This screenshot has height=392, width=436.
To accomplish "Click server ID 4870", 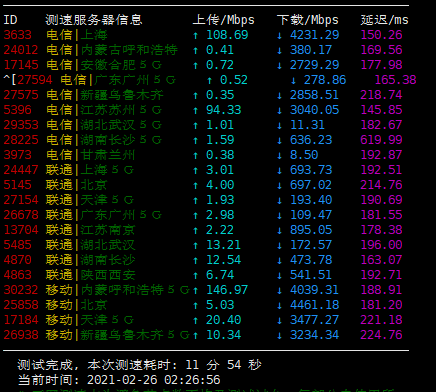I will (x=17, y=260).
